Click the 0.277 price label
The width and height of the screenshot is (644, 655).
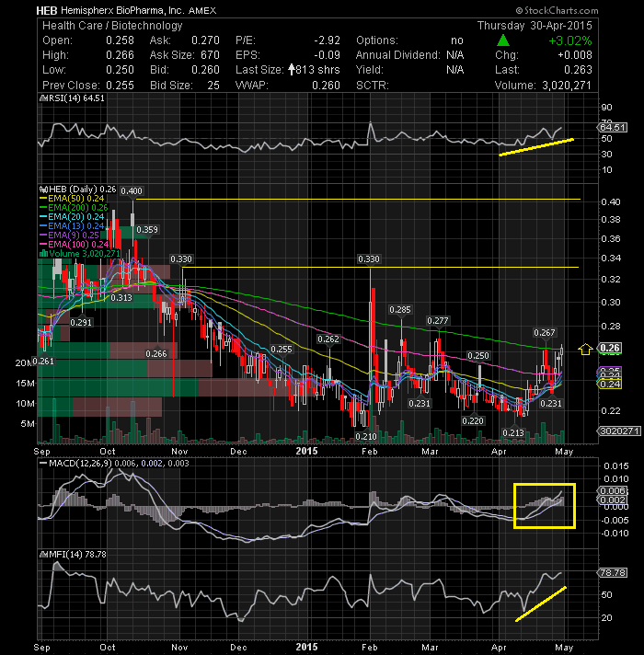click(438, 321)
